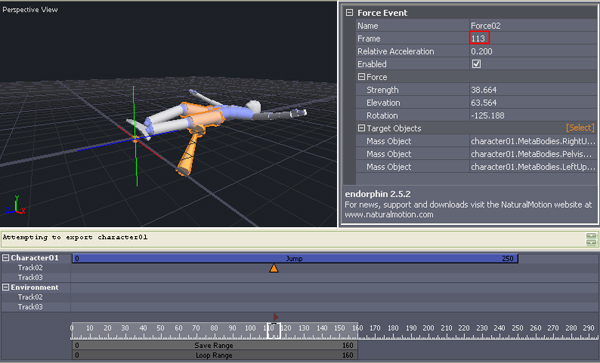This screenshot has width=600, height=363.
Task: Edit the Elevation value 63.564
Action: [x=533, y=103]
